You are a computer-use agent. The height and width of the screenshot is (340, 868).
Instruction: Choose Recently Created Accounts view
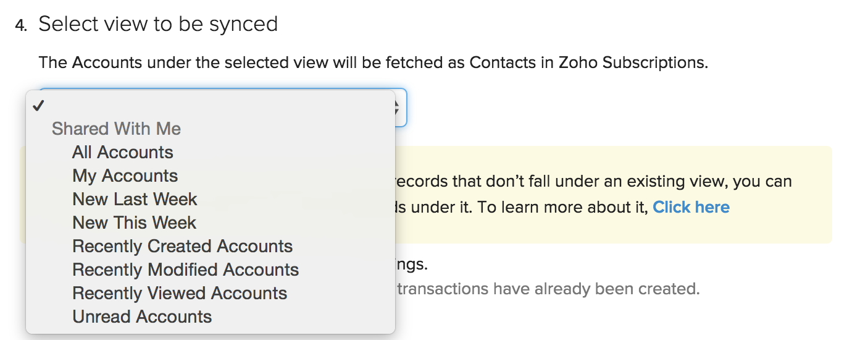(x=182, y=247)
